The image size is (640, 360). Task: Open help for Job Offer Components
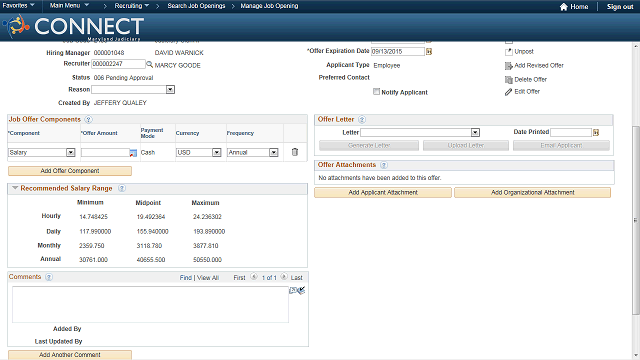click(x=88, y=120)
